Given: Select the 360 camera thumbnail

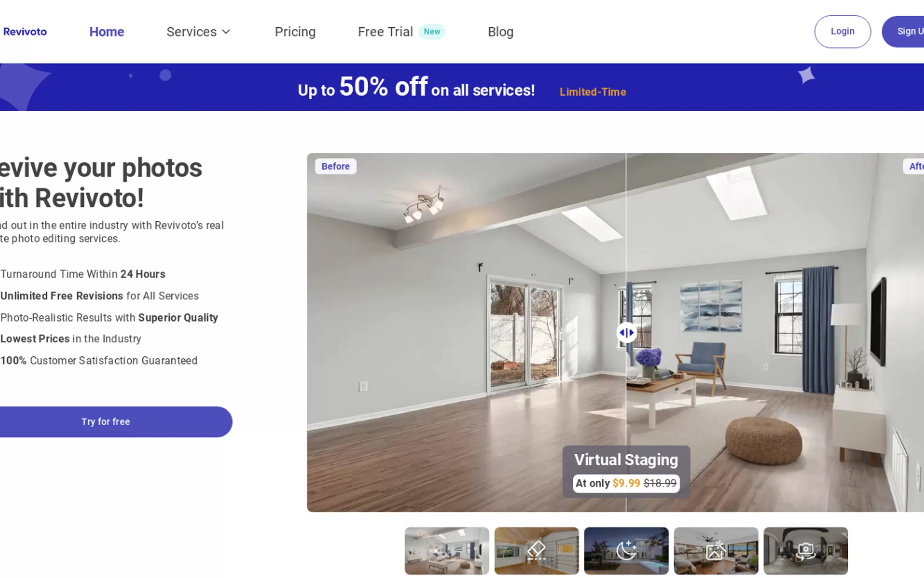Looking at the screenshot, I should click(805, 550).
